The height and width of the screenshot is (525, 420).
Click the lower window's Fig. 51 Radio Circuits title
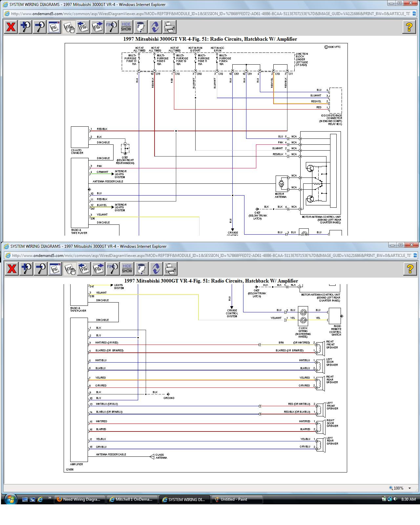coord(211,281)
